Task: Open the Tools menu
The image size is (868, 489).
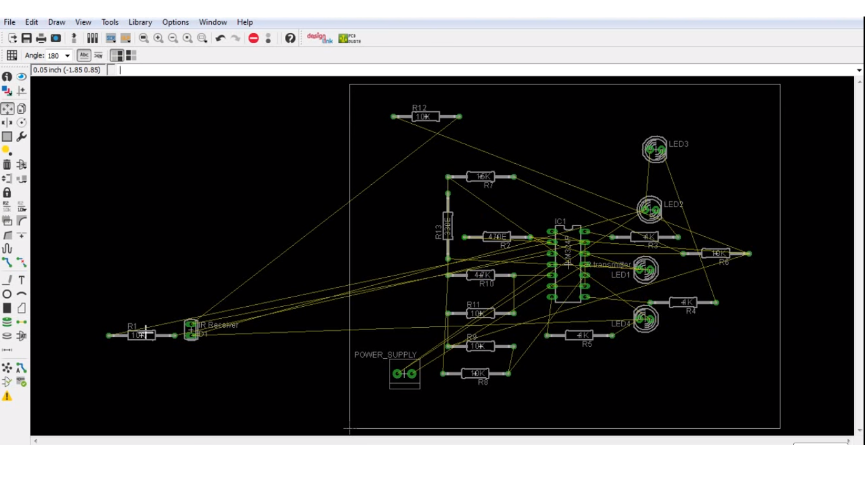Action: [x=110, y=22]
